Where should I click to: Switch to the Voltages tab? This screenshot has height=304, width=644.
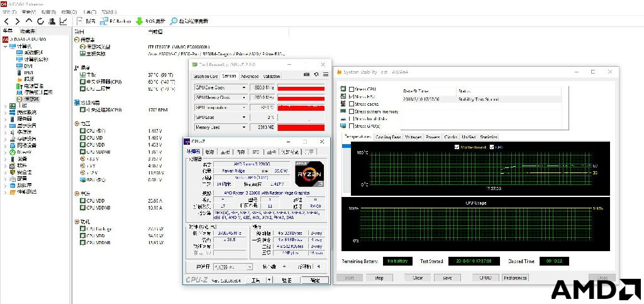(x=413, y=137)
